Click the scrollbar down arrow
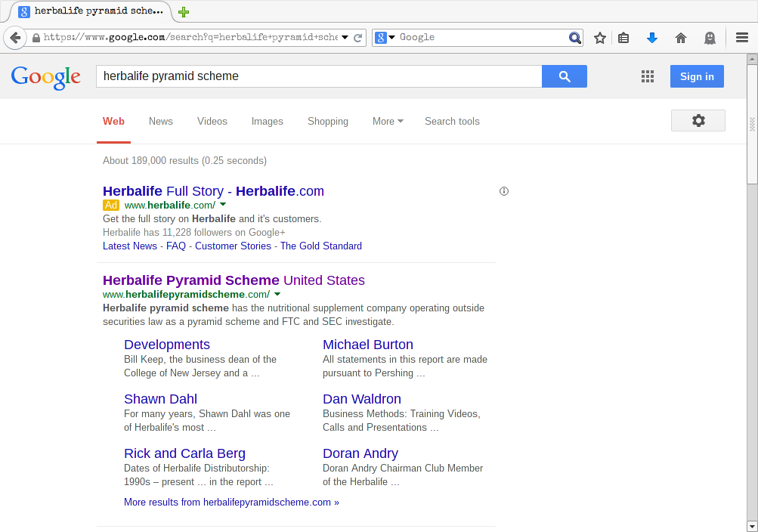758x532 pixels. click(x=752, y=526)
